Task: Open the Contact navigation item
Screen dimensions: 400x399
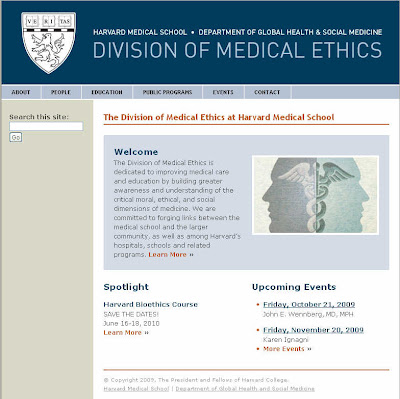Action: coord(267,92)
